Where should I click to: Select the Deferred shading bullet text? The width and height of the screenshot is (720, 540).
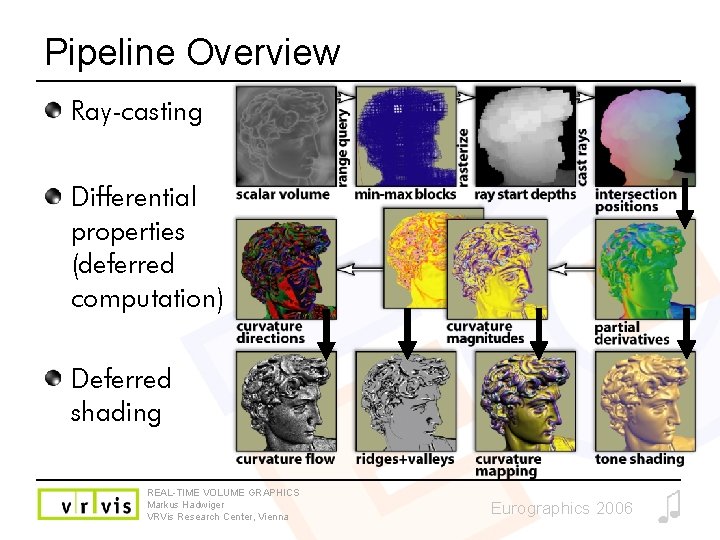click(x=121, y=395)
